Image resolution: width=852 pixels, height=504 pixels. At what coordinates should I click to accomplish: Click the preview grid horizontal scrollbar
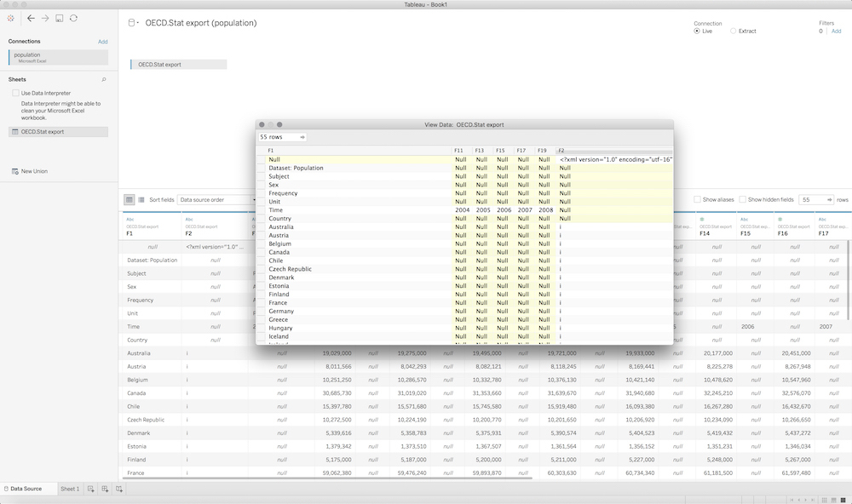[328, 478]
